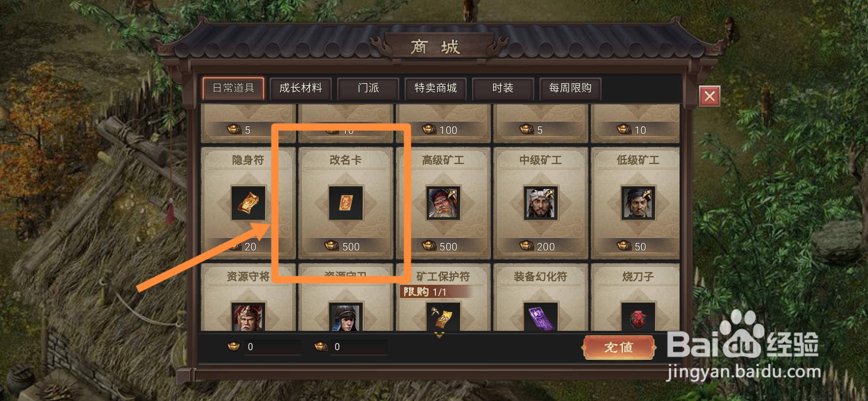
Task: Open the 特卖商城 tab
Action: [x=435, y=88]
